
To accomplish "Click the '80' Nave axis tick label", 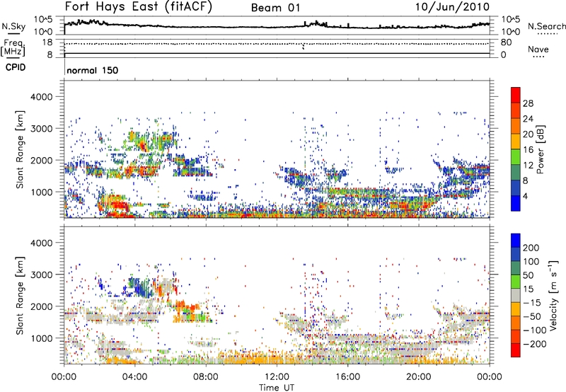I will (x=506, y=42).
